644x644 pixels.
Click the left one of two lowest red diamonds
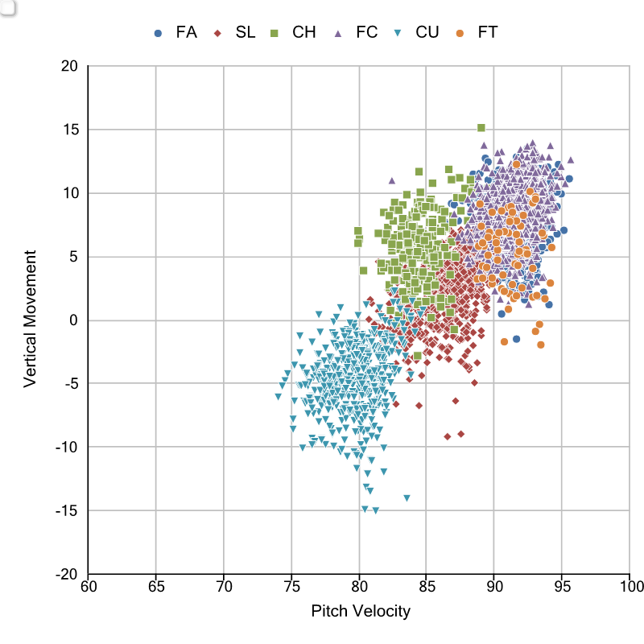coord(448,436)
